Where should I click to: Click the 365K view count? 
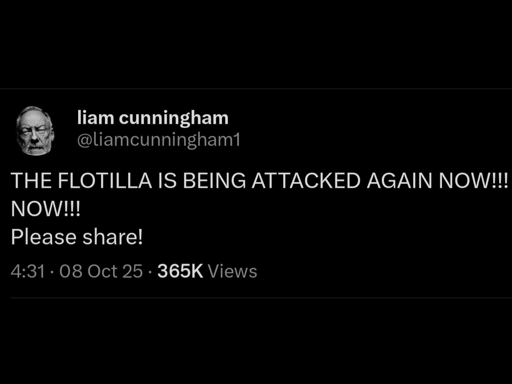[x=180, y=271]
